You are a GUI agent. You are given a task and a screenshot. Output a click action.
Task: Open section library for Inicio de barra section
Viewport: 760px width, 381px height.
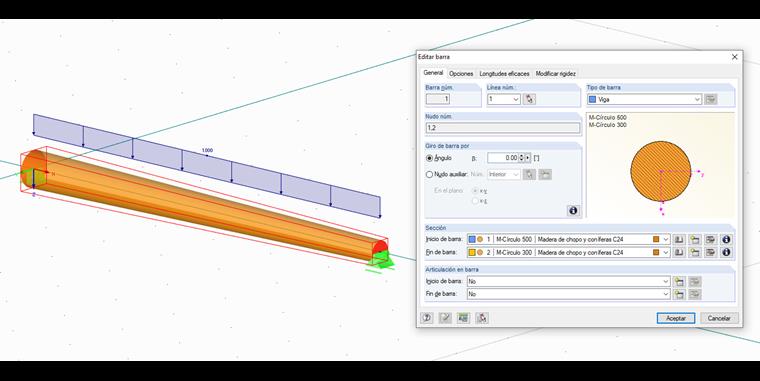coord(679,239)
